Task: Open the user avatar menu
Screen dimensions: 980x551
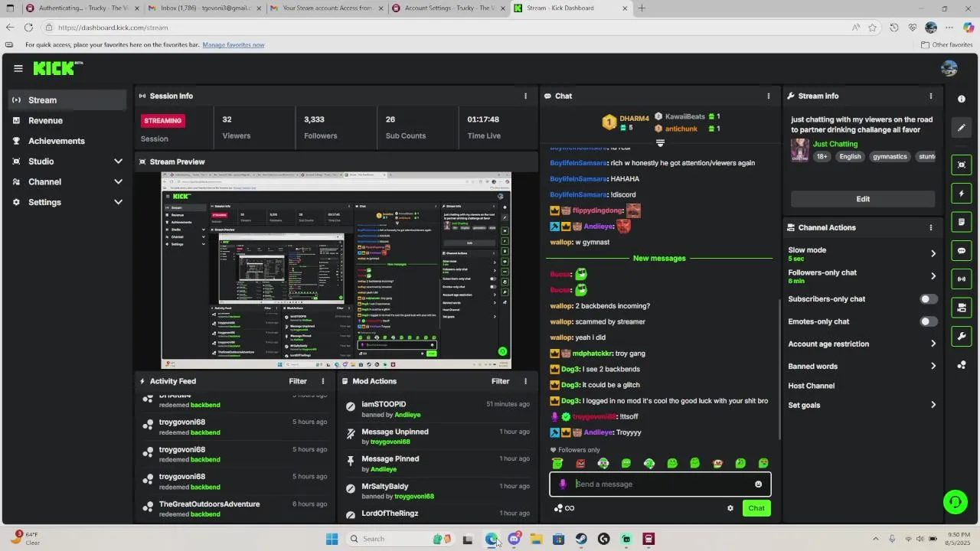Action: point(949,68)
